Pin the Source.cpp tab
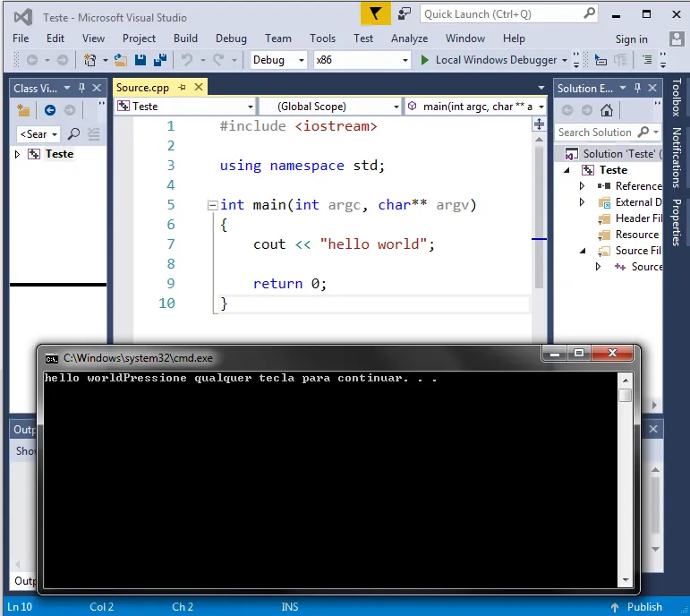690x616 pixels. [181, 88]
